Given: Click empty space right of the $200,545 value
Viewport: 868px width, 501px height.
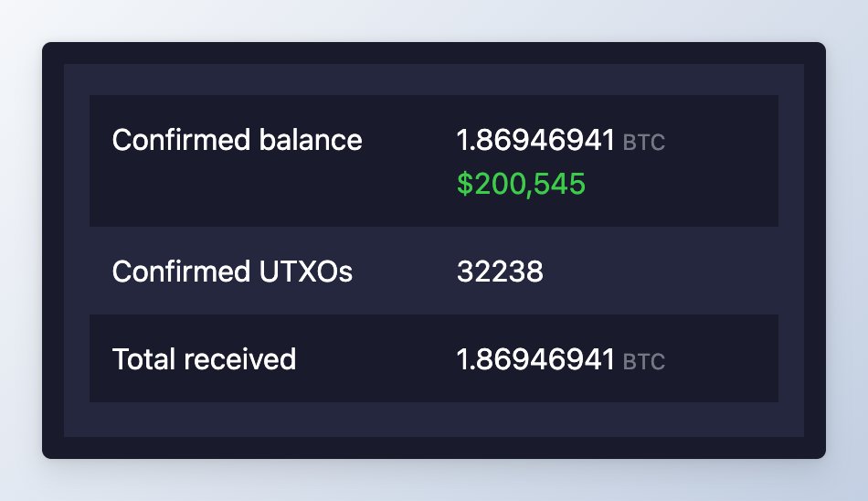Looking at the screenshot, I should (681, 186).
